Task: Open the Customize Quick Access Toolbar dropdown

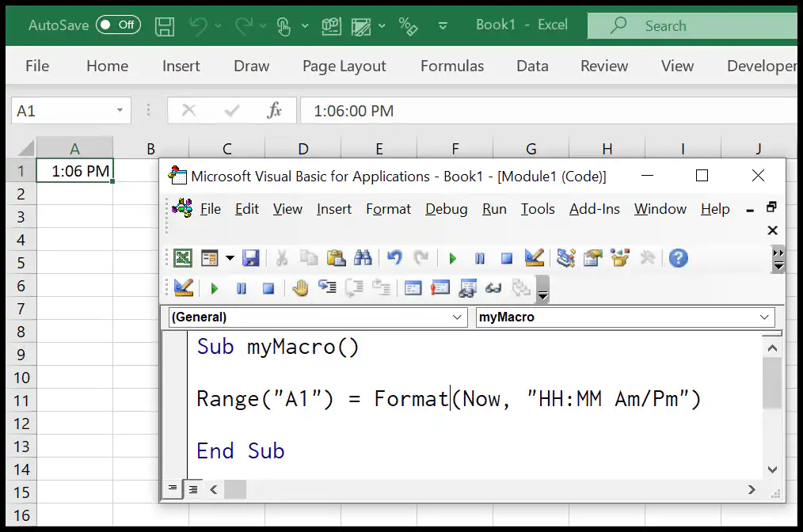Action: click(x=443, y=25)
